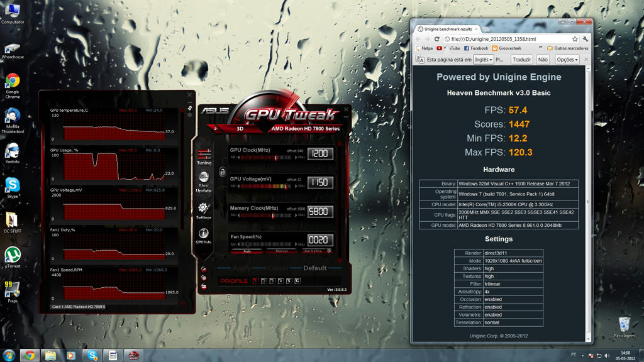This screenshot has height=362, width=644.
Task: Click the Memory Clock value field
Action: point(319,211)
